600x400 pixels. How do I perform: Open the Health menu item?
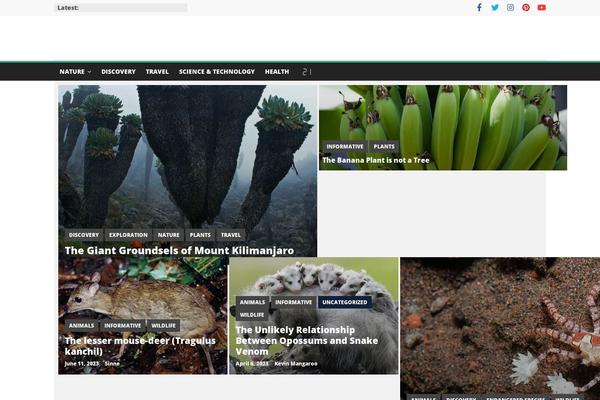click(x=277, y=72)
